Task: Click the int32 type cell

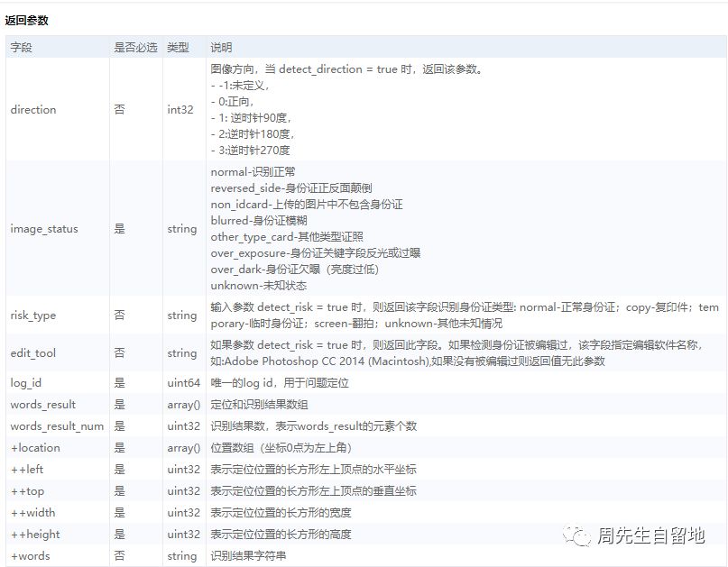Action: (x=180, y=109)
